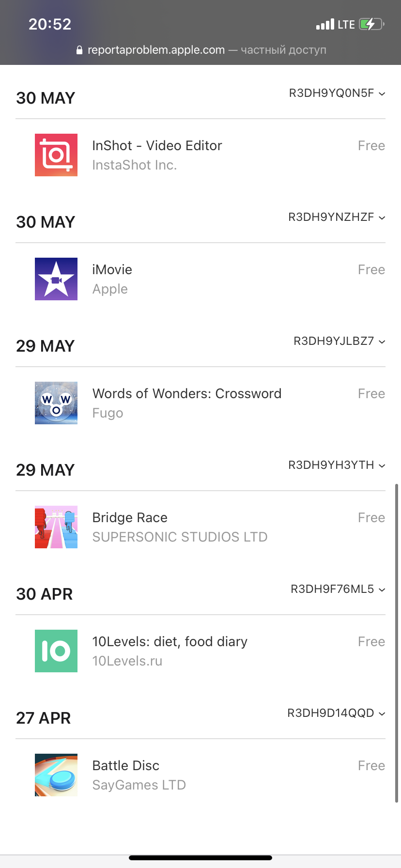This screenshot has height=868, width=401.
Task: Tap the iMovie star app icon
Action: click(56, 279)
